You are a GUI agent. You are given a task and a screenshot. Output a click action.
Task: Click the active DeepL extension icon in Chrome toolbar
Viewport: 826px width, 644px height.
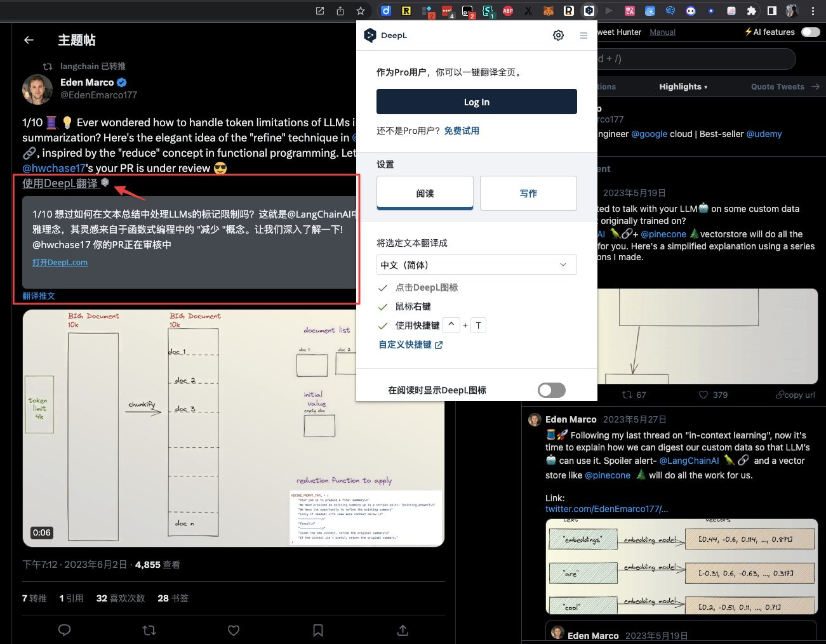(x=589, y=11)
